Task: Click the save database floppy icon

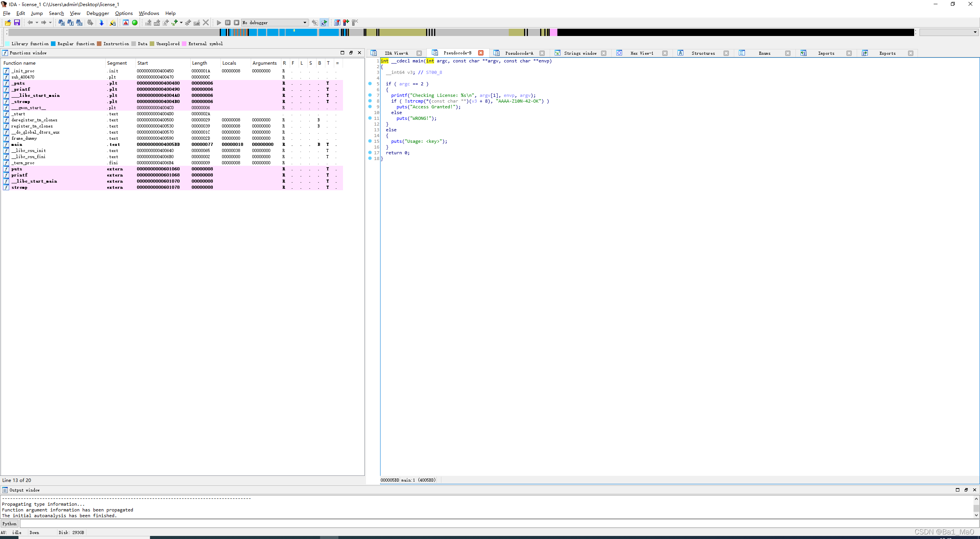Action: [x=17, y=23]
